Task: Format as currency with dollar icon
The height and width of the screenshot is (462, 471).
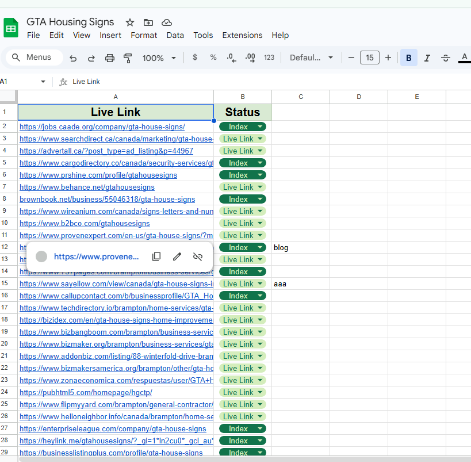Action: [x=195, y=58]
